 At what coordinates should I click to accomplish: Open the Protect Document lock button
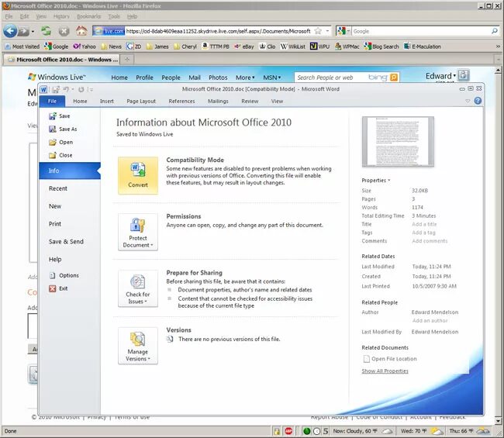click(138, 232)
